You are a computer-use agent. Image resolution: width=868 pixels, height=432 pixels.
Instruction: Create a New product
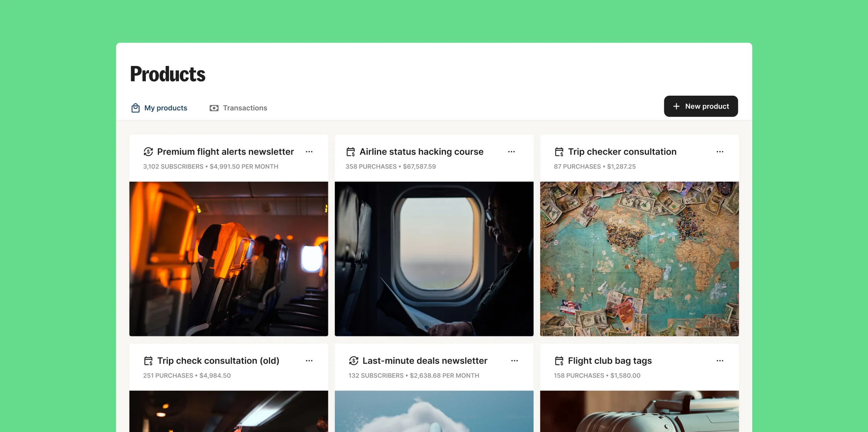tap(701, 106)
